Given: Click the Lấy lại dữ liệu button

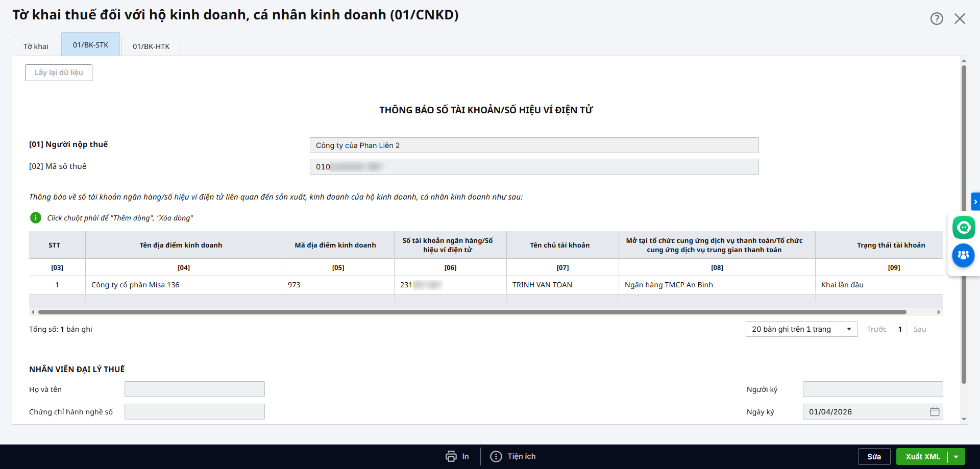Looking at the screenshot, I should [x=59, y=72].
